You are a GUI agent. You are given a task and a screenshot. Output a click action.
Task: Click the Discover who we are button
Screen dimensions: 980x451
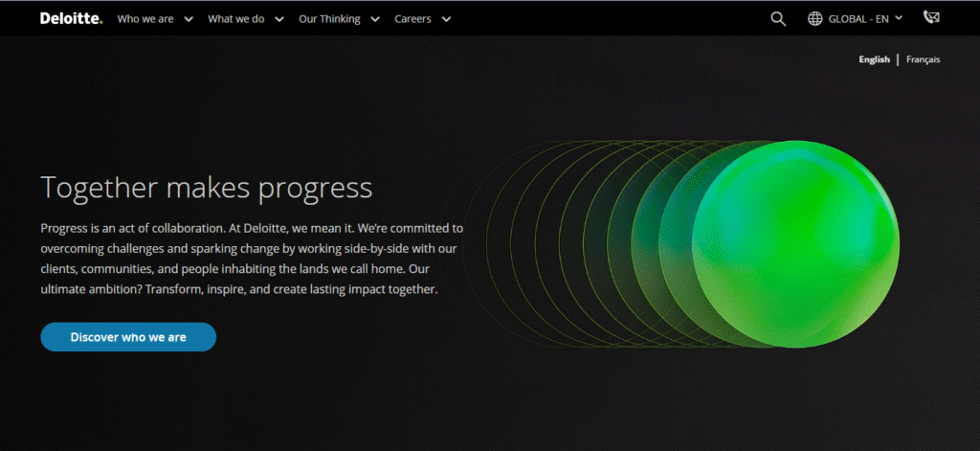pyautogui.click(x=128, y=337)
